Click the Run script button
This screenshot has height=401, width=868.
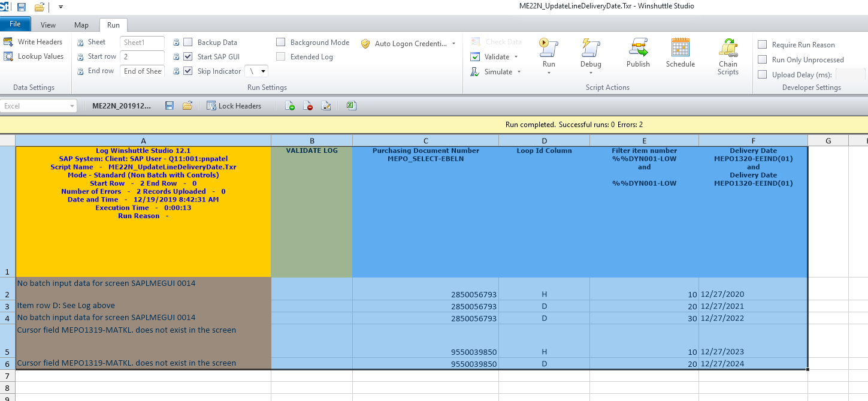(549, 48)
